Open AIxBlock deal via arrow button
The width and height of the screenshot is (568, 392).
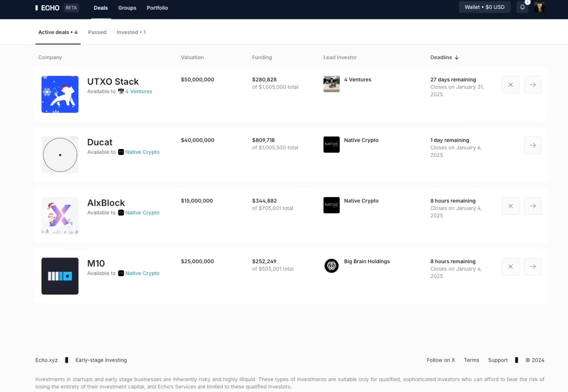[x=532, y=206]
